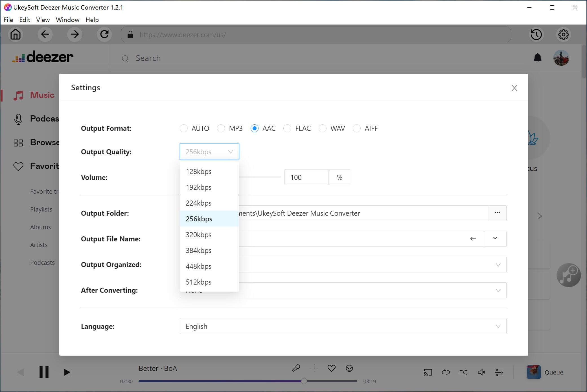The height and width of the screenshot is (392, 587).
Task: Open Deezer notifications bell
Action: coord(538,58)
